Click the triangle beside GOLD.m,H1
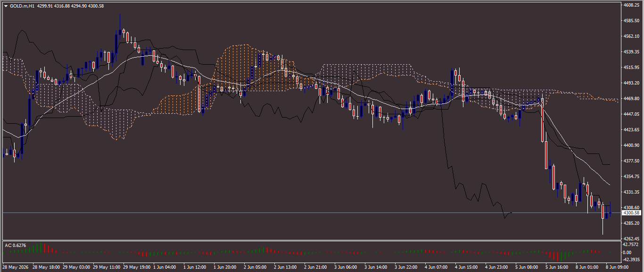This screenshot has width=644, height=272. point(6,6)
